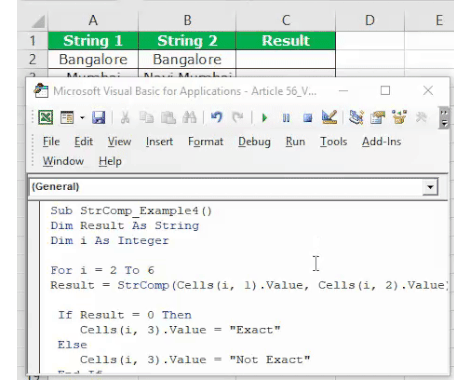
Task: Click the 'Dim Result As String' line
Action: (x=125, y=226)
